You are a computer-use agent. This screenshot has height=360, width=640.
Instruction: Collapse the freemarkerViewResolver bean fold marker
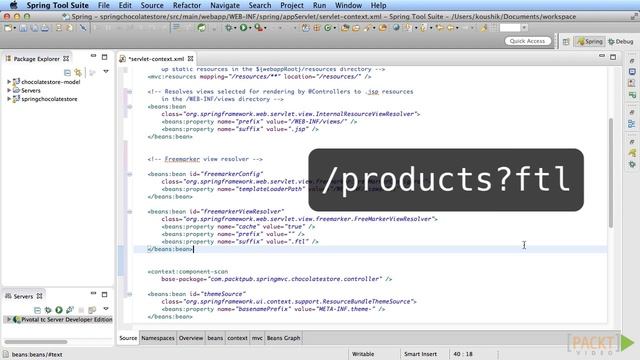(129, 212)
